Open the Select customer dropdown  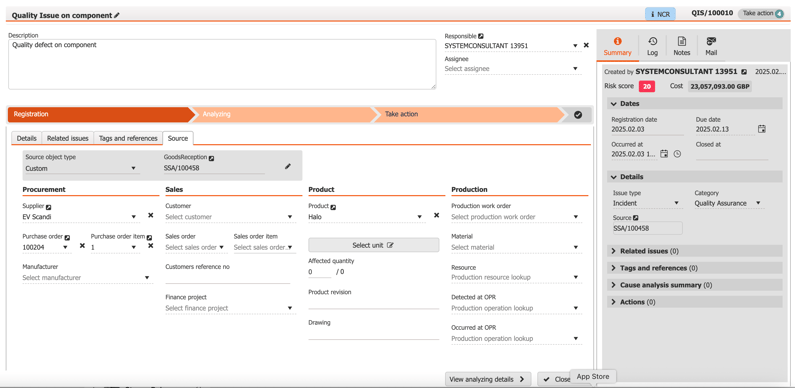pos(290,217)
